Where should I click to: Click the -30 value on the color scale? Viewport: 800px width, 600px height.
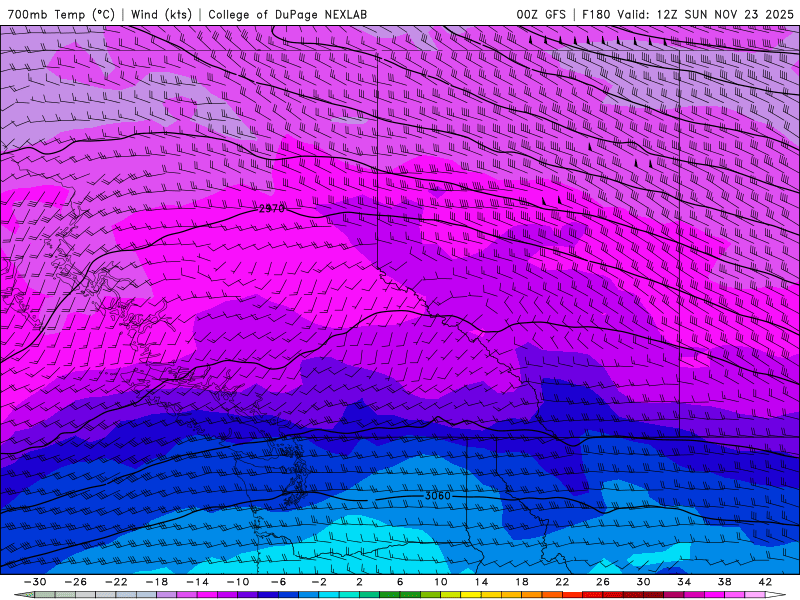pyautogui.click(x=35, y=582)
